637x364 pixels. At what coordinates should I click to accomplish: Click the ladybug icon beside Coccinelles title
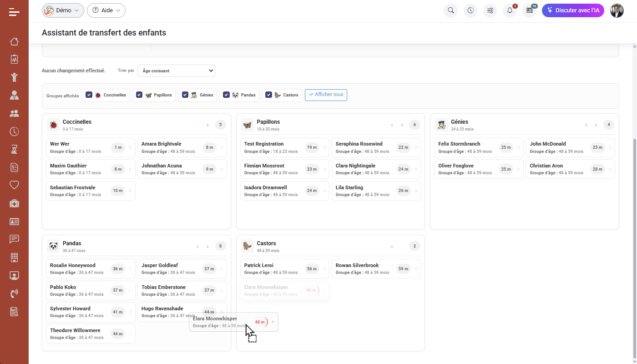(54, 125)
